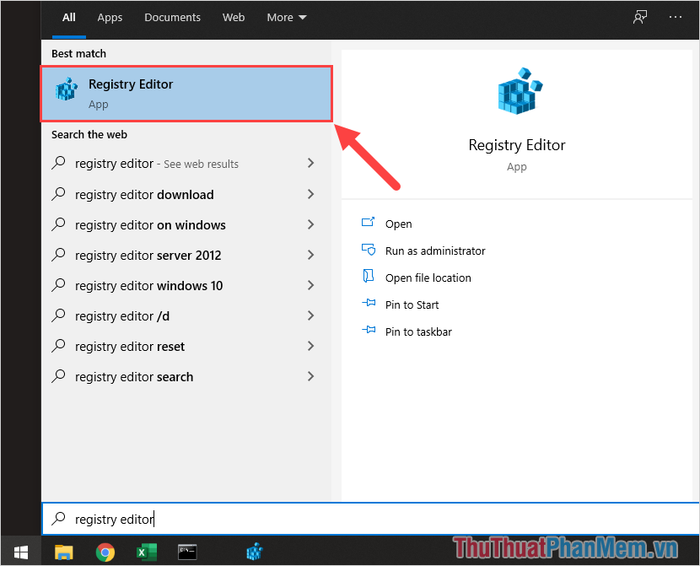This screenshot has height=566, width=700.
Task: Select 'registry editor on windows' suggestion
Action: point(187,225)
